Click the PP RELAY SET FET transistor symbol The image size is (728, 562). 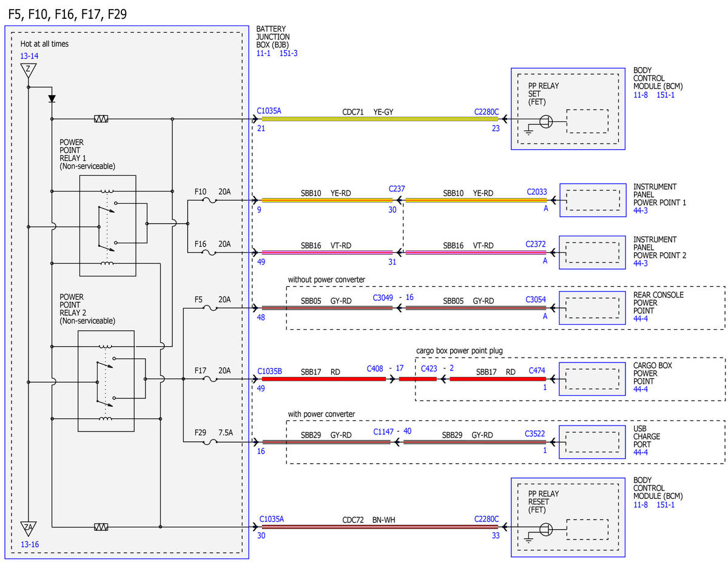[546, 121]
